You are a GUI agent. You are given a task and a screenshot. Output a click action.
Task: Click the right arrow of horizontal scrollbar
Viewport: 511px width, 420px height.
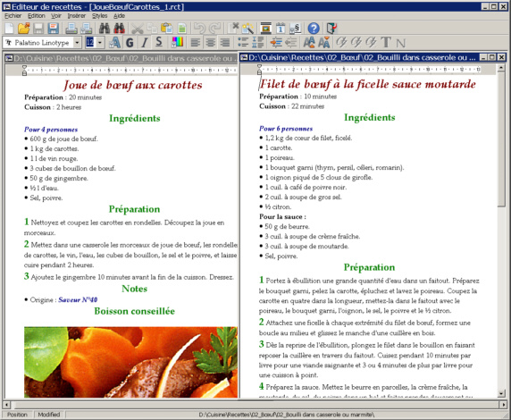point(504,405)
